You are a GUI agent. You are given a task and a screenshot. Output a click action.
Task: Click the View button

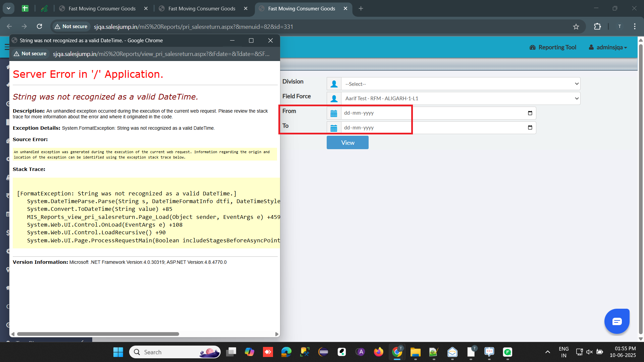pyautogui.click(x=347, y=142)
